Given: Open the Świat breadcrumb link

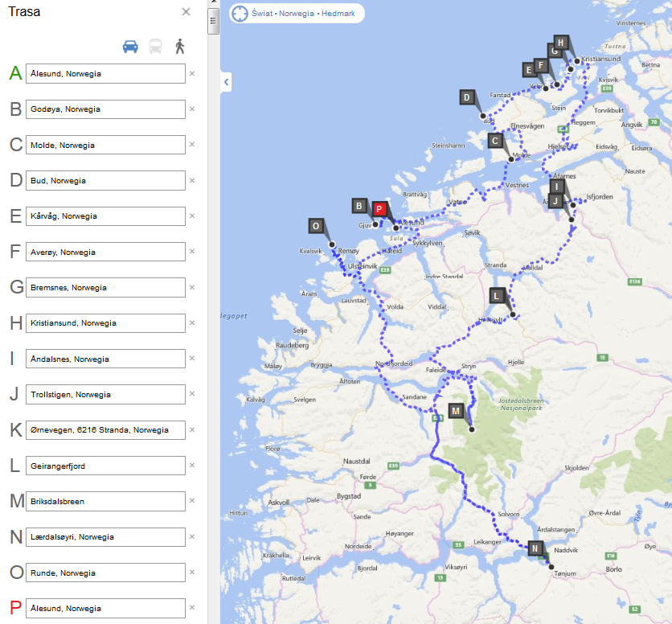Looking at the screenshot, I should pyautogui.click(x=262, y=14).
